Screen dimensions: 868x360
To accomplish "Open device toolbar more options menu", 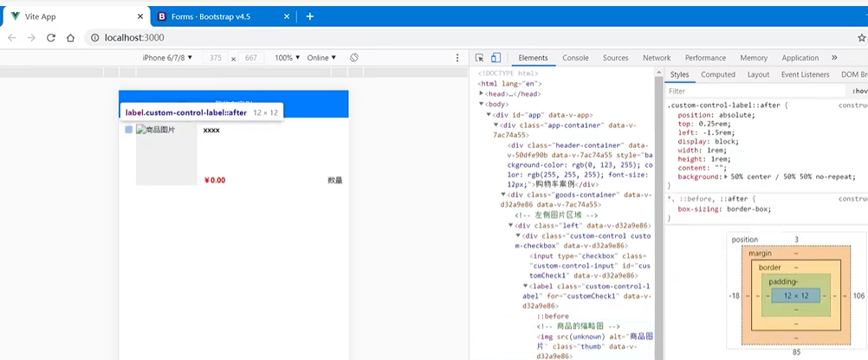I will [x=457, y=57].
